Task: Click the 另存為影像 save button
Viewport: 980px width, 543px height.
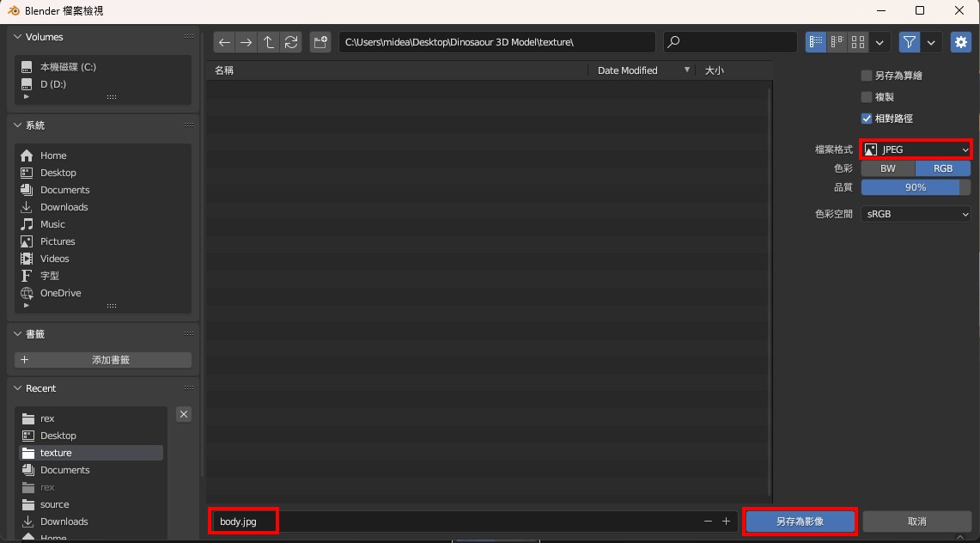Action: (x=800, y=522)
